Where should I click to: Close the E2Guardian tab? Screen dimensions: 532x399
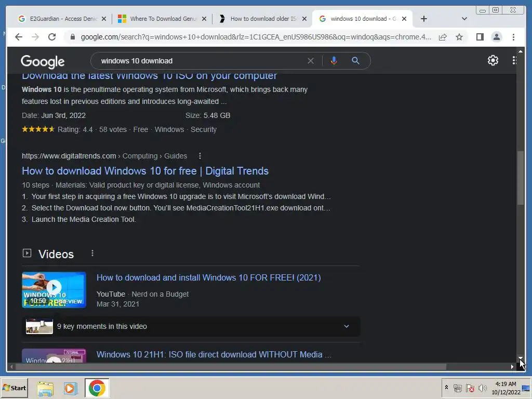104,19
